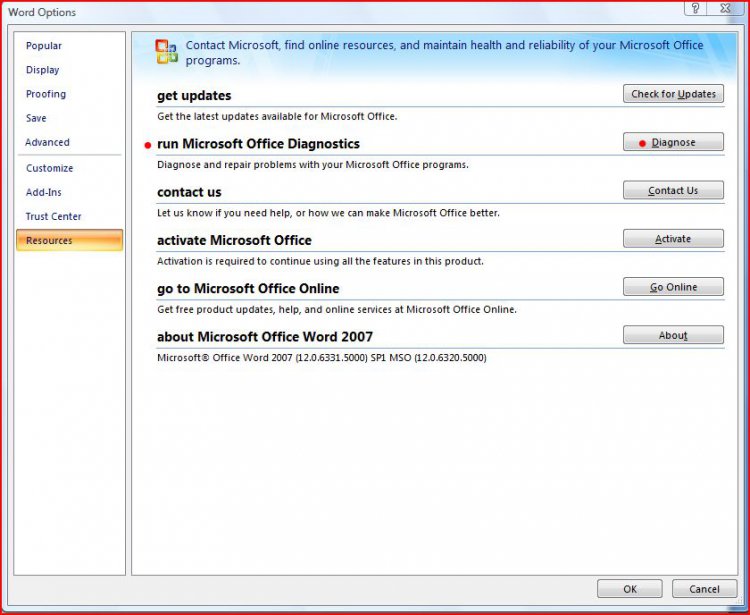Select the Resources category
Image resolution: width=750 pixels, height=615 pixels.
coord(69,240)
